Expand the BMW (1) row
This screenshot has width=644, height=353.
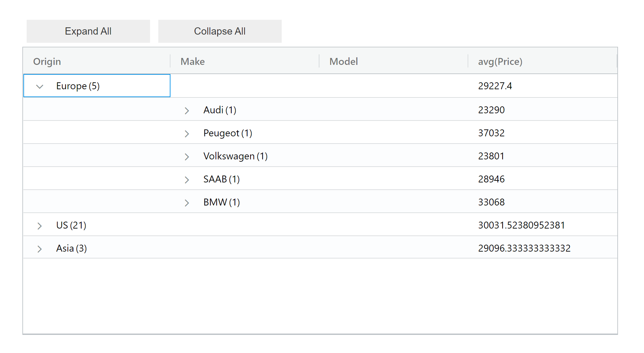click(x=187, y=203)
